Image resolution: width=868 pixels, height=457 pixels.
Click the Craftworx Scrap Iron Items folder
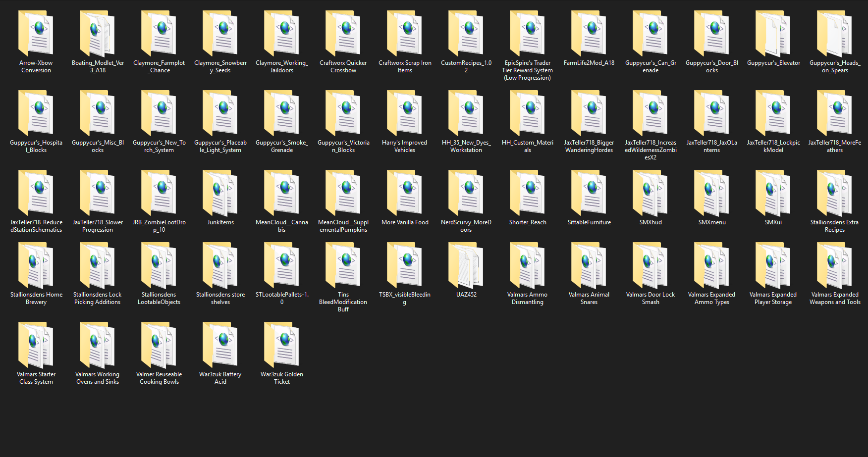[405, 34]
